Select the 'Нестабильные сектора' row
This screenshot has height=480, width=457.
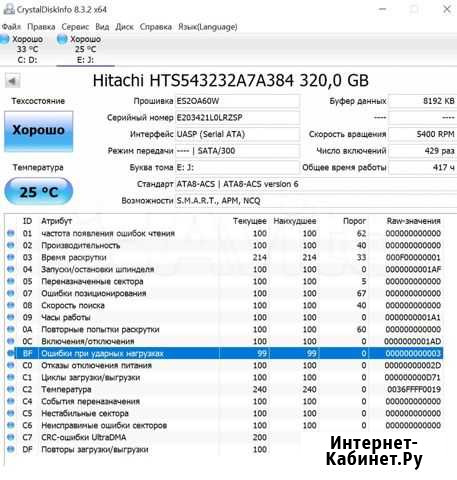(x=224, y=413)
